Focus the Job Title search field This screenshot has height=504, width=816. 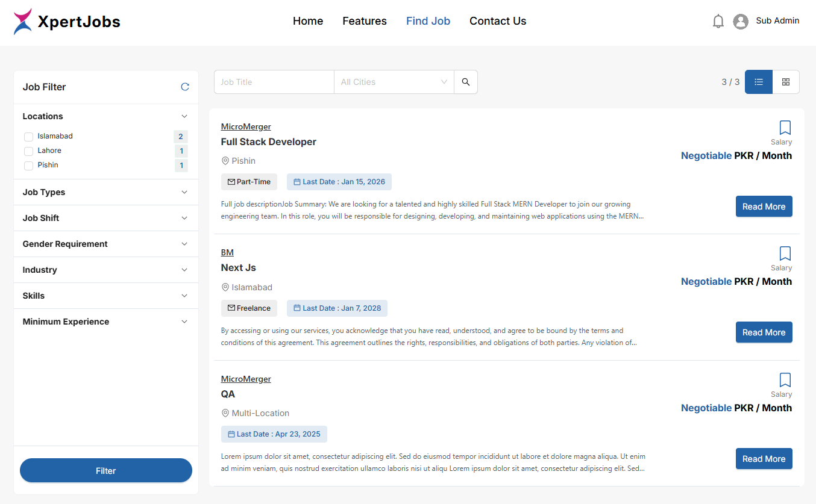click(x=274, y=82)
